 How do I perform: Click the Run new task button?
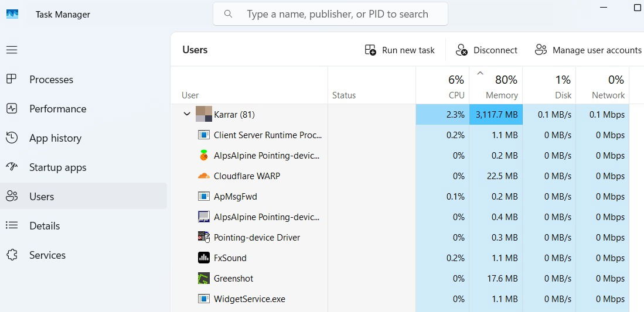tap(400, 50)
